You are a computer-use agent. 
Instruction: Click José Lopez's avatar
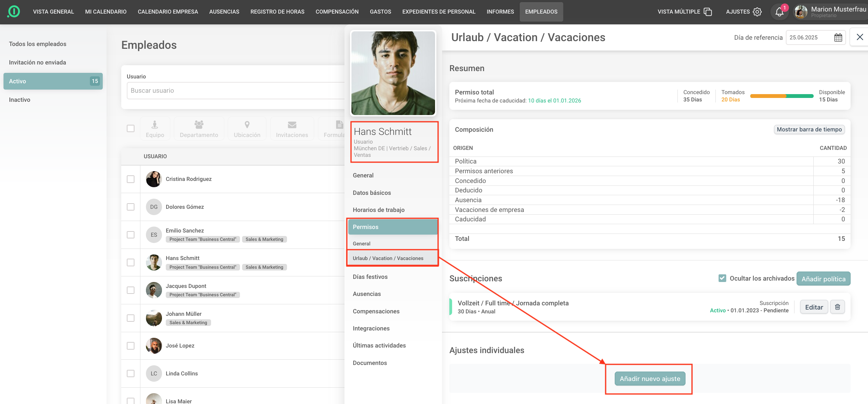point(154,346)
